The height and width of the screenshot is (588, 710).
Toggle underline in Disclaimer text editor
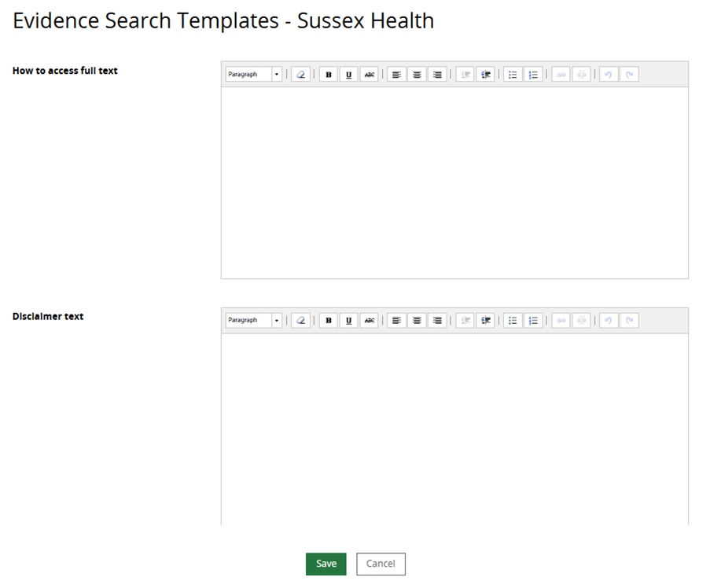coord(348,321)
